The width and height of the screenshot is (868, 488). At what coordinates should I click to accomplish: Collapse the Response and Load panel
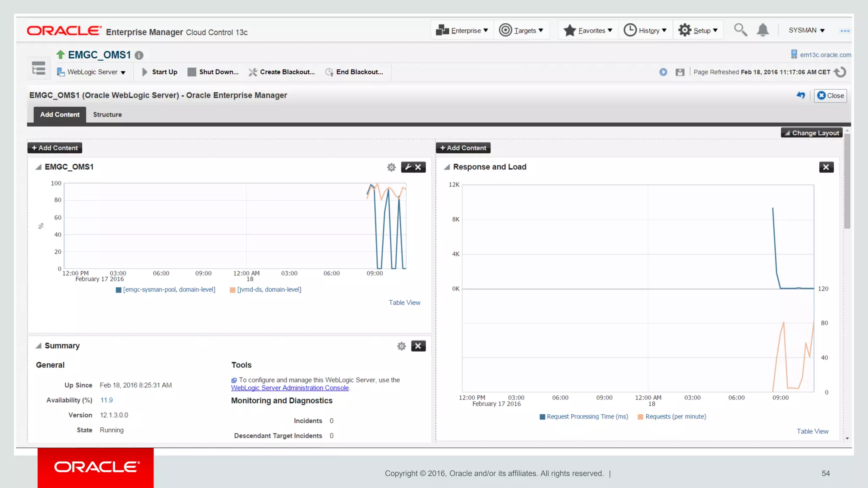446,167
